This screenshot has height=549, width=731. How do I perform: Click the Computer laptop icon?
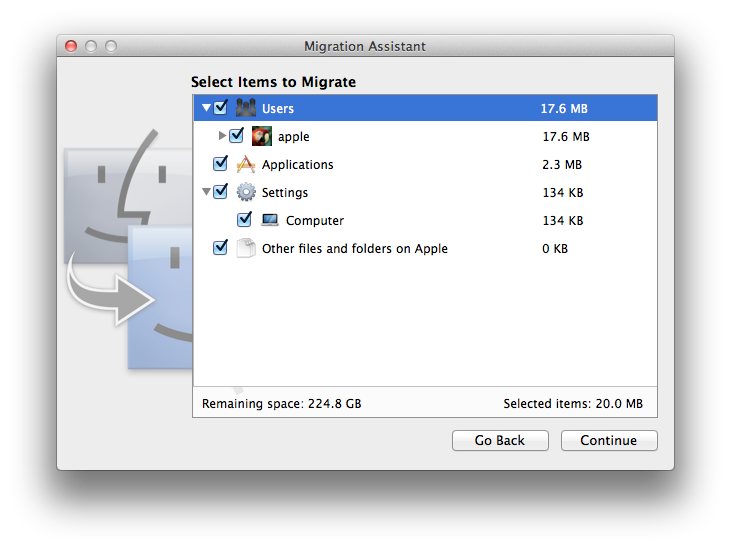(x=269, y=220)
